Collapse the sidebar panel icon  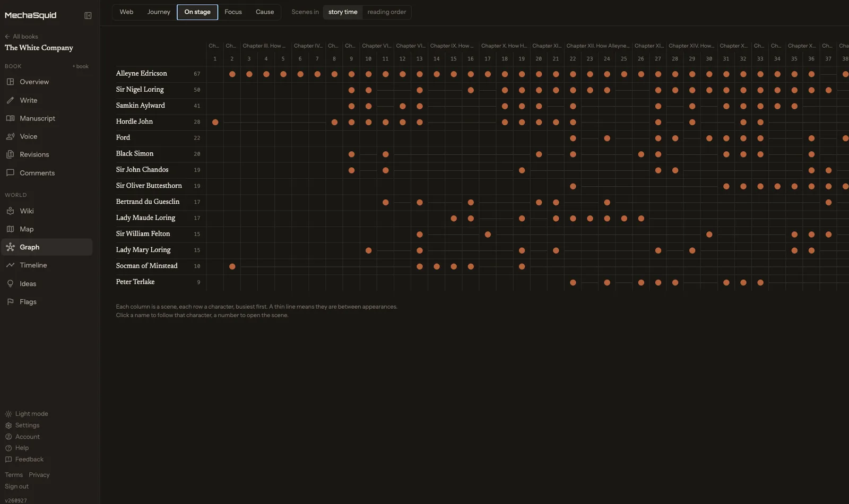pos(88,15)
